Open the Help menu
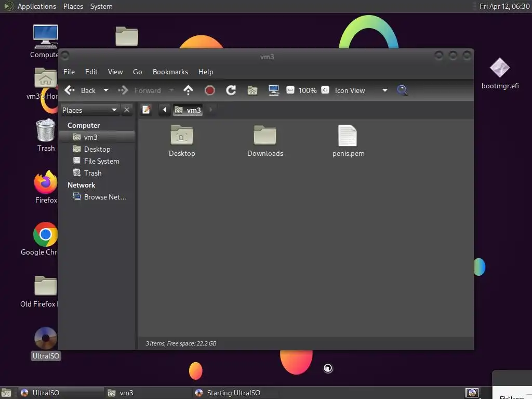This screenshot has height=399, width=532. point(206,72)
